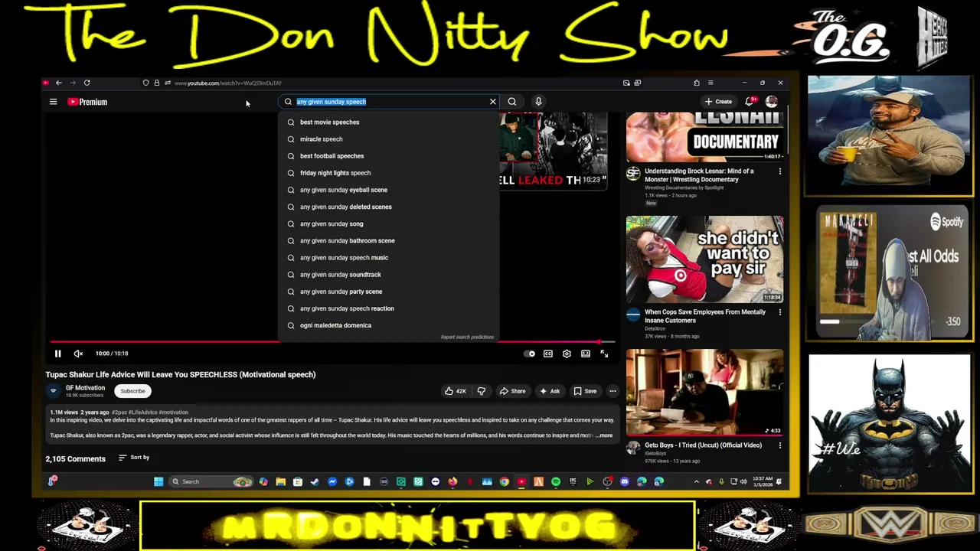980x551 pixels.
Task: Select suggestion "miracle speech"
Action: point(389,139)
